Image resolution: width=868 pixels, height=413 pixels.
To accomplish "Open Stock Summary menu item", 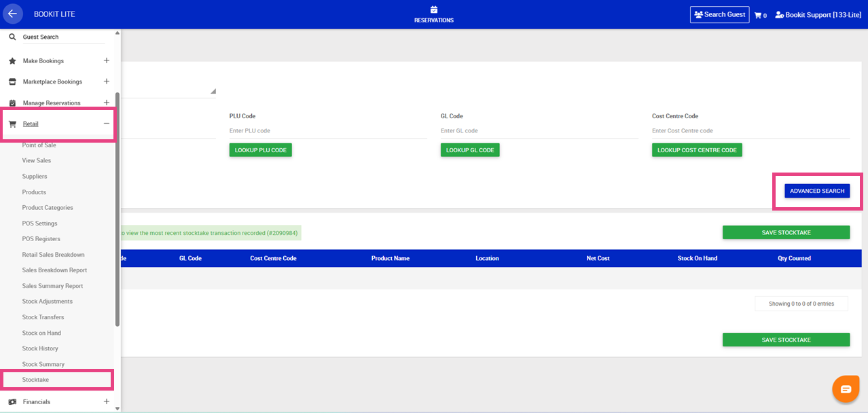I will (x=43, y=364).
